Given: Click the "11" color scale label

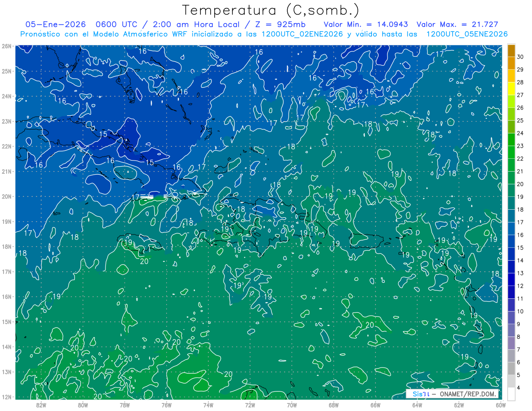Looking at the screenshot, I should (520, 298).
